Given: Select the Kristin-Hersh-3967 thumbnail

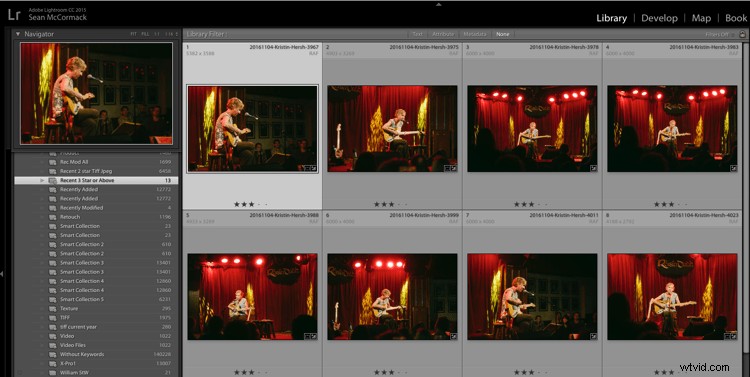Looking at the screenshot, I should [252, 129].
